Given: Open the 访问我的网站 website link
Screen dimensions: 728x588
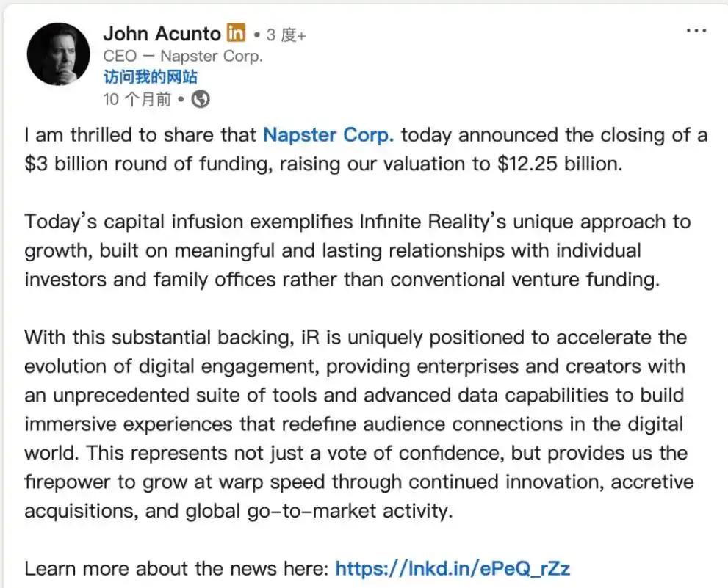Looking at the screenshot, I should coord(150,78).
